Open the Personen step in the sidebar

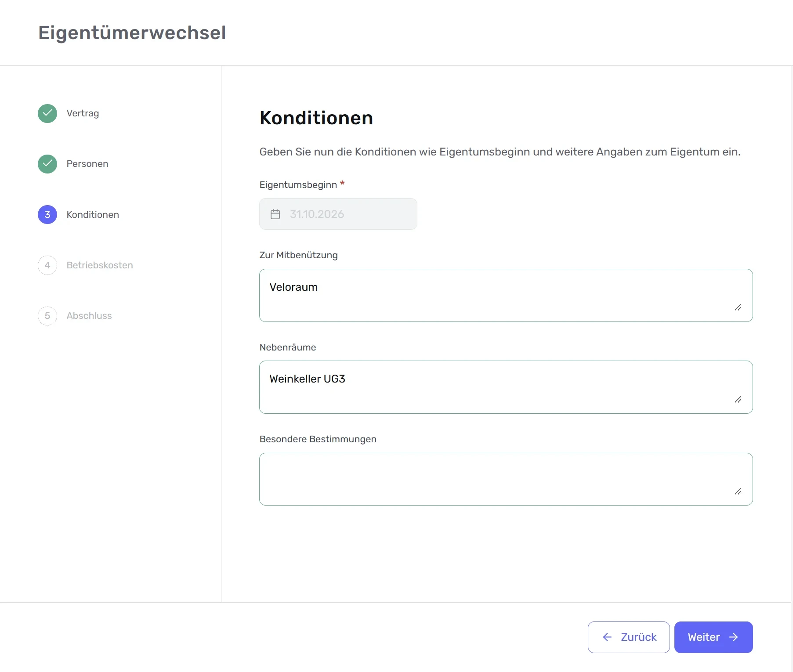point(87,164)
